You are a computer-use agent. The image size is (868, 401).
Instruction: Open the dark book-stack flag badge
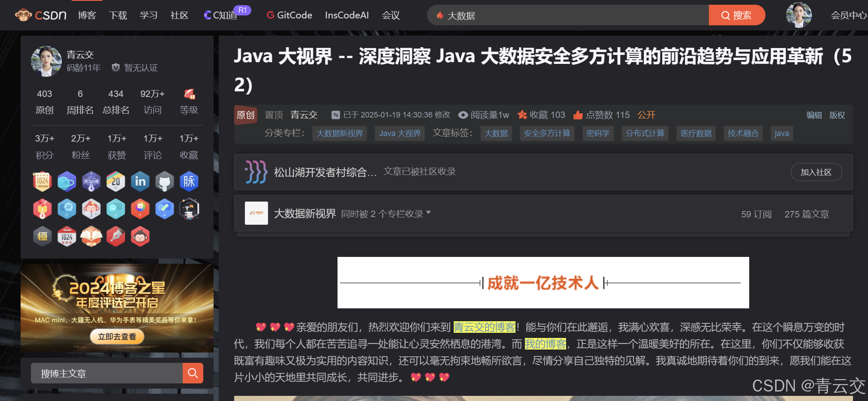coord(189,209)
